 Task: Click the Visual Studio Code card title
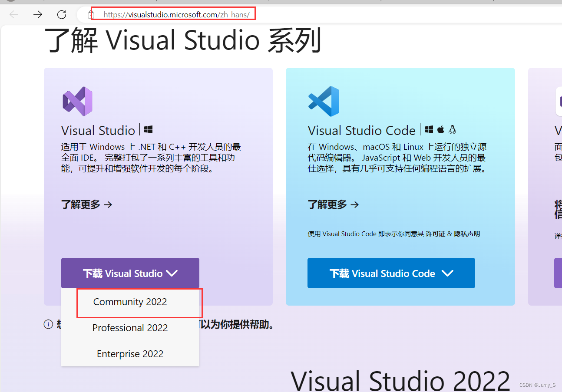[362, 130]
